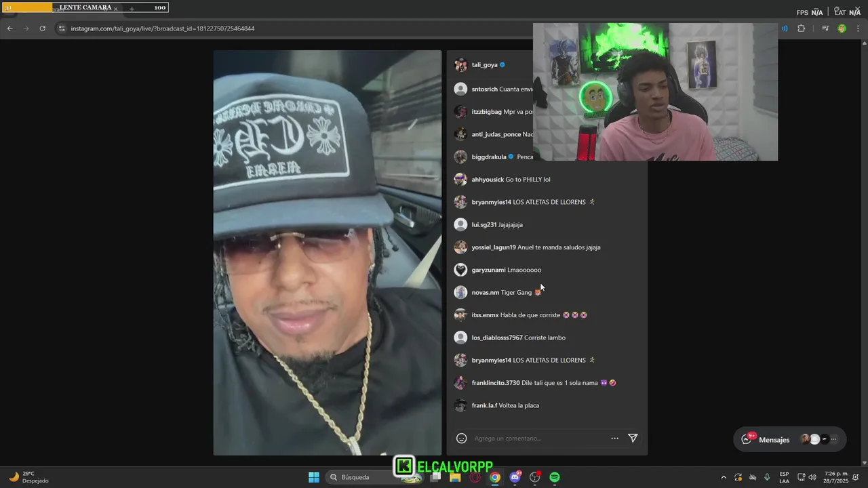This screenshot has width=868, height=488.
Task: Click the comment 'Anuel te manda saludos jajaja'
Action: [x=559, y=247]
